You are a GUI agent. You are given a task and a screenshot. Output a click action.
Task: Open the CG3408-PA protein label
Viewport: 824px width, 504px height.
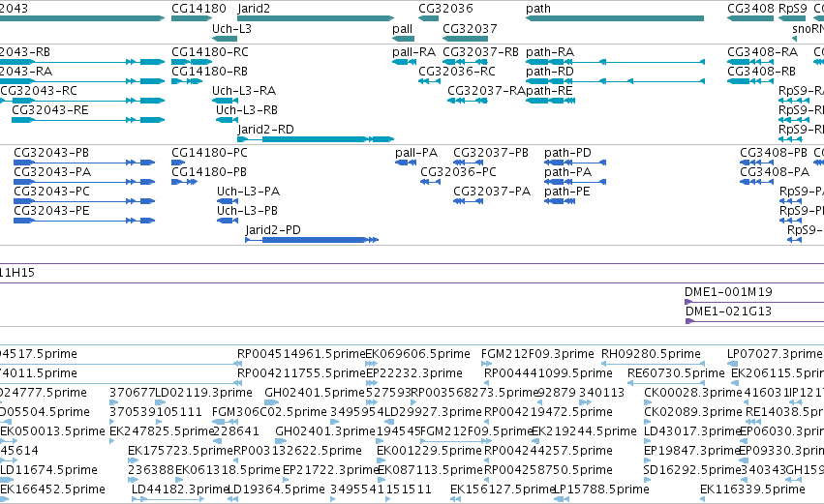click(775, 172)
